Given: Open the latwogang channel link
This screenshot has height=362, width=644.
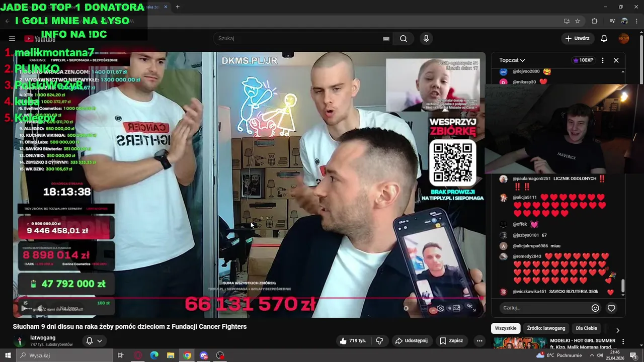Looking at the screenshot, I should pyautogui.click(x=43, y=338).
